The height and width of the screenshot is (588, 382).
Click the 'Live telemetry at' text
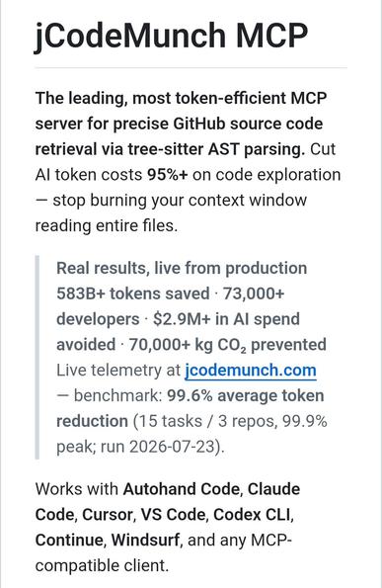(x=118, y=371)
